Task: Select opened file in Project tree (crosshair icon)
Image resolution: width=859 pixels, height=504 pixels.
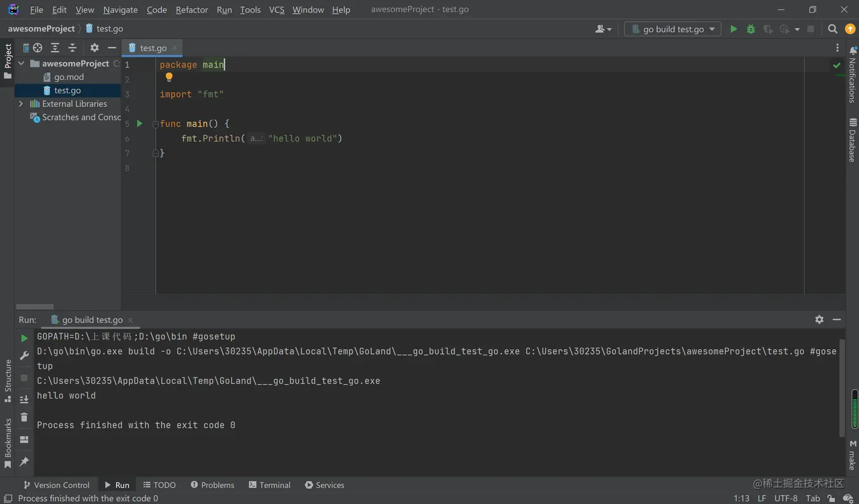Action: coord(37,48)
